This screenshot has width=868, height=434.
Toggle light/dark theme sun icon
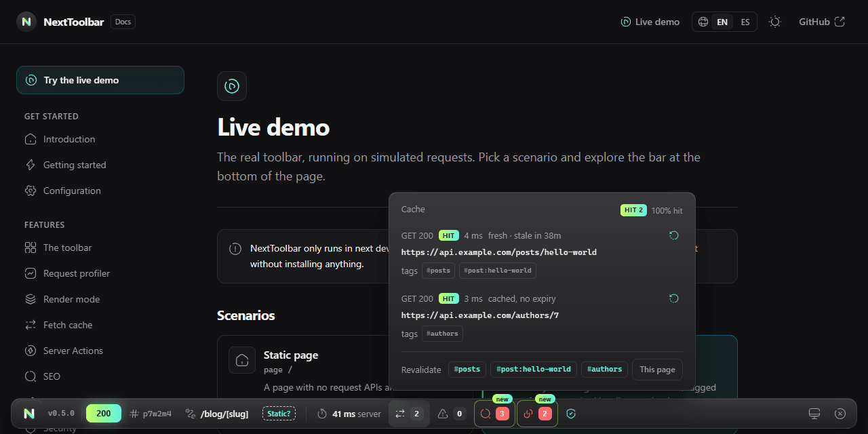pos(775,22)
